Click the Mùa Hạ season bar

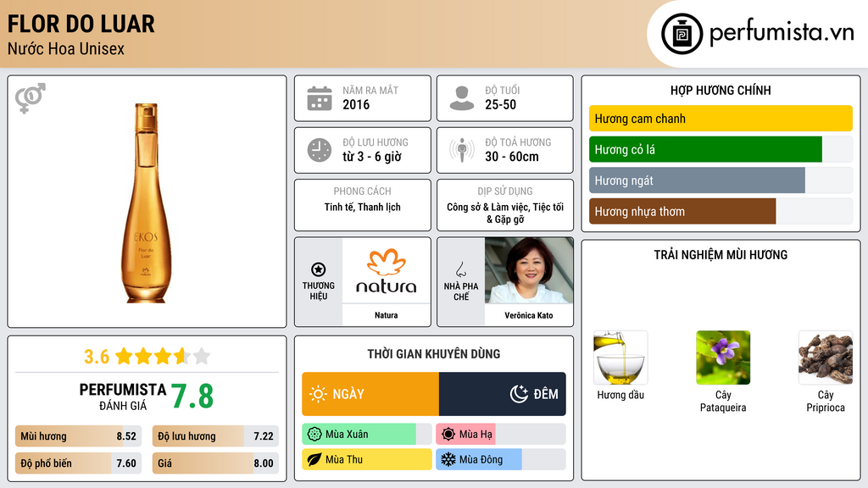[x=501, y=435]
